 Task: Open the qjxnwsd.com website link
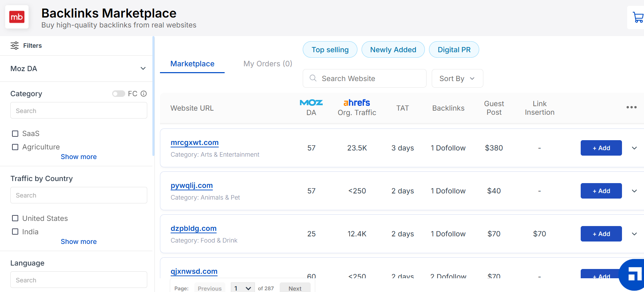click(x=194, y=271)
